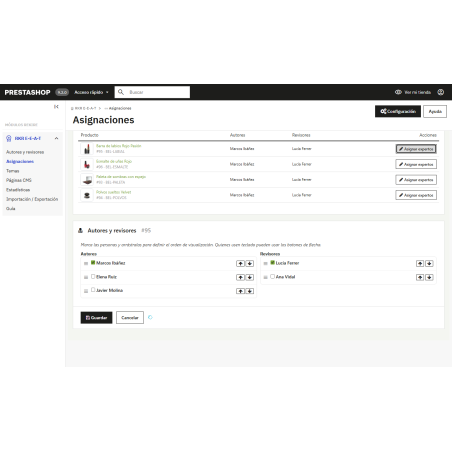452x452 pixels.
Task: Click the Guardar save button
Action: pyautogui.click(x=96, y=318)
